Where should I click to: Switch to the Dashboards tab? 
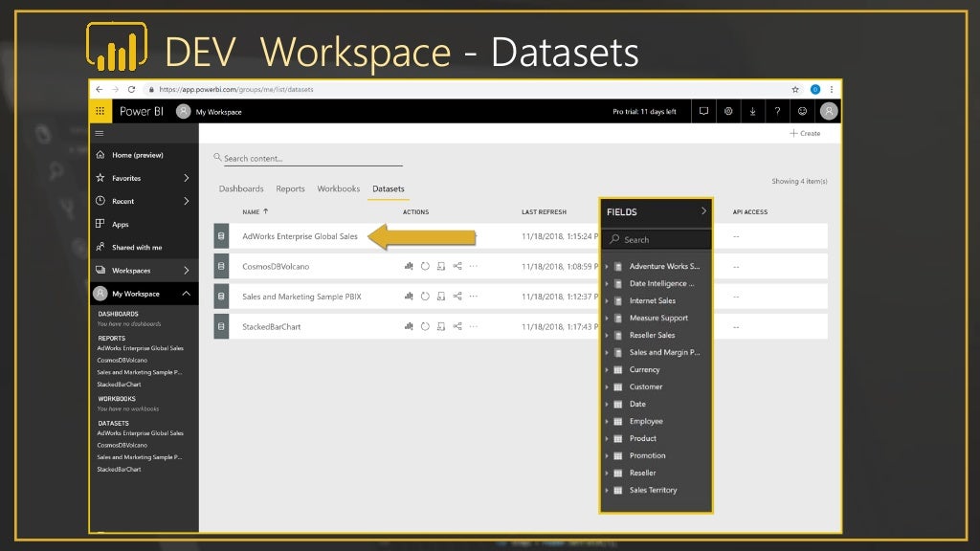tap(241, 189)
